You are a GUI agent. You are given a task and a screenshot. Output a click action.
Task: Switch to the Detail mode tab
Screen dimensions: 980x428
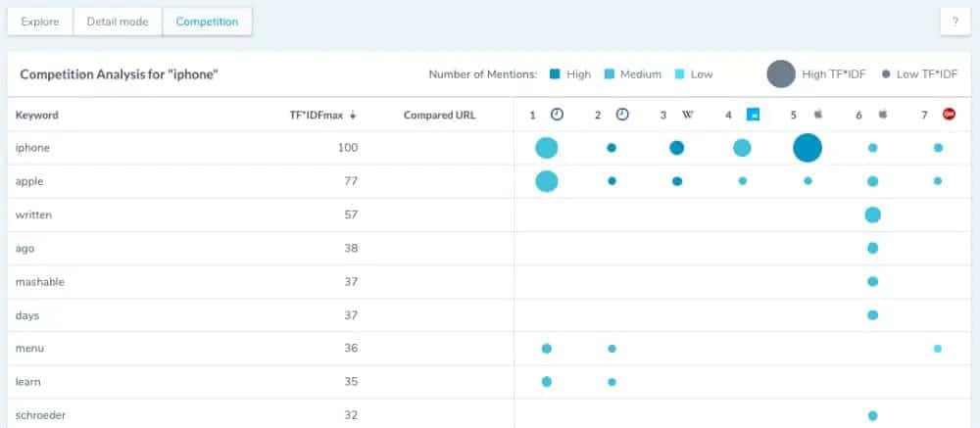pyautogui.click(x=118, y=22)
